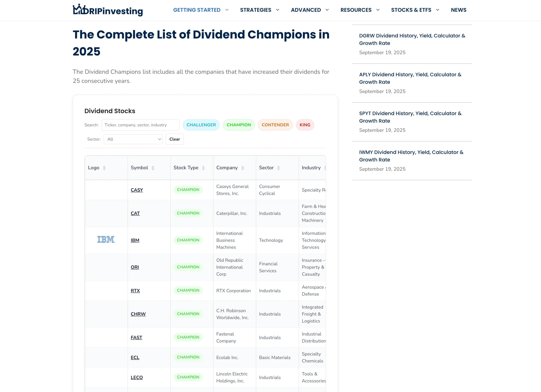Click the IBM logo image

[106, 240]
